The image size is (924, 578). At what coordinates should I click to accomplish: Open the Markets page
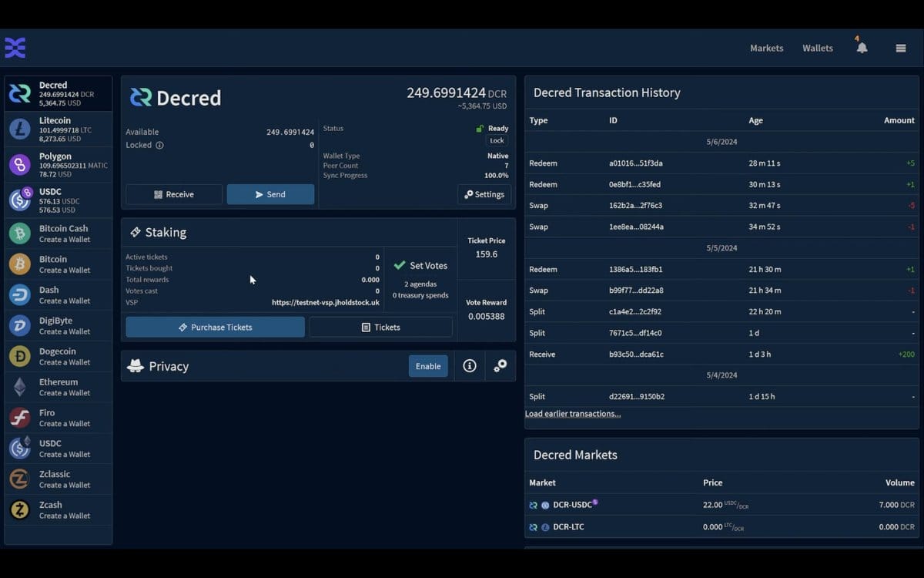click(x=767, y=48)
